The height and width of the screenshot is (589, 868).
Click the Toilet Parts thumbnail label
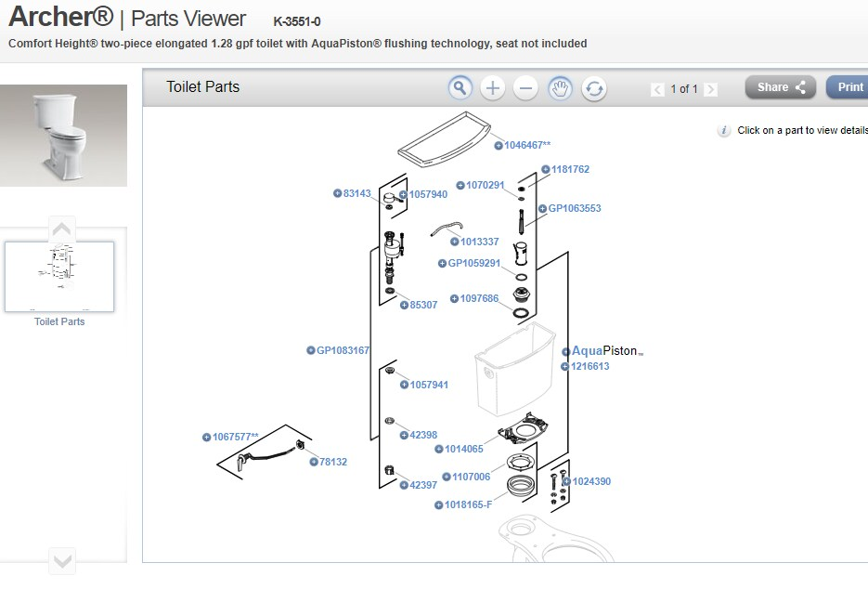pos(59,321)
